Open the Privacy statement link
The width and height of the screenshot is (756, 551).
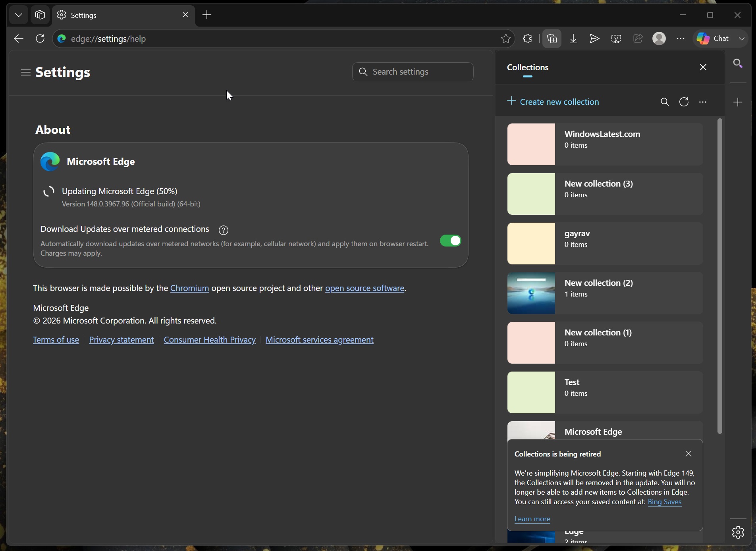(121, 340)
